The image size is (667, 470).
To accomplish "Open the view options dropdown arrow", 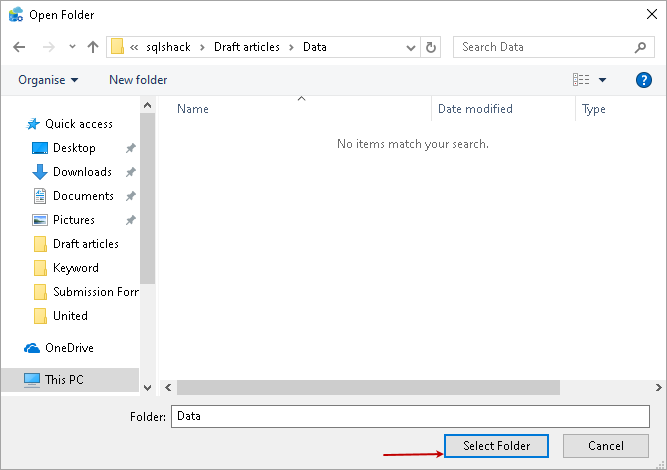I will [x=603, y=80].
